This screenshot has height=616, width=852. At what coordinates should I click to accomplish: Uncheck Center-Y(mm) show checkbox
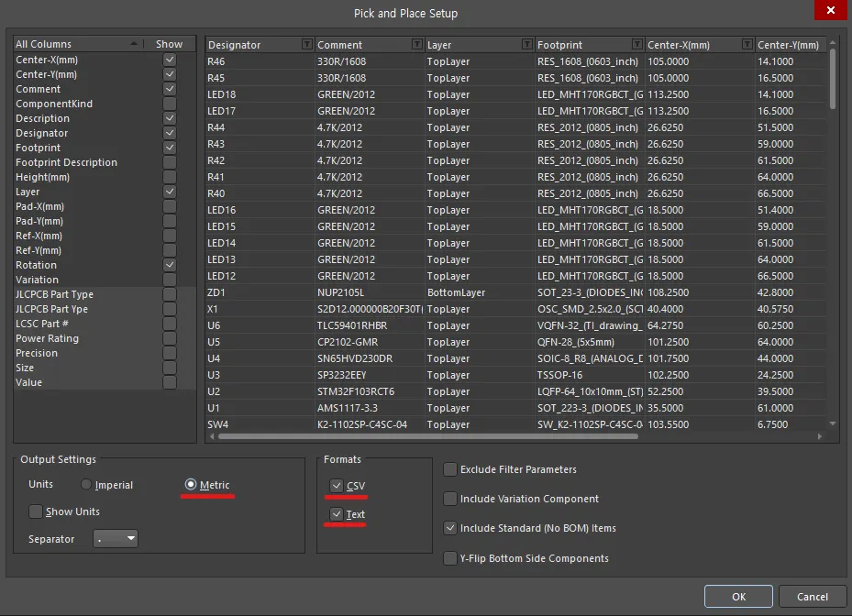[x=170, y=74]
